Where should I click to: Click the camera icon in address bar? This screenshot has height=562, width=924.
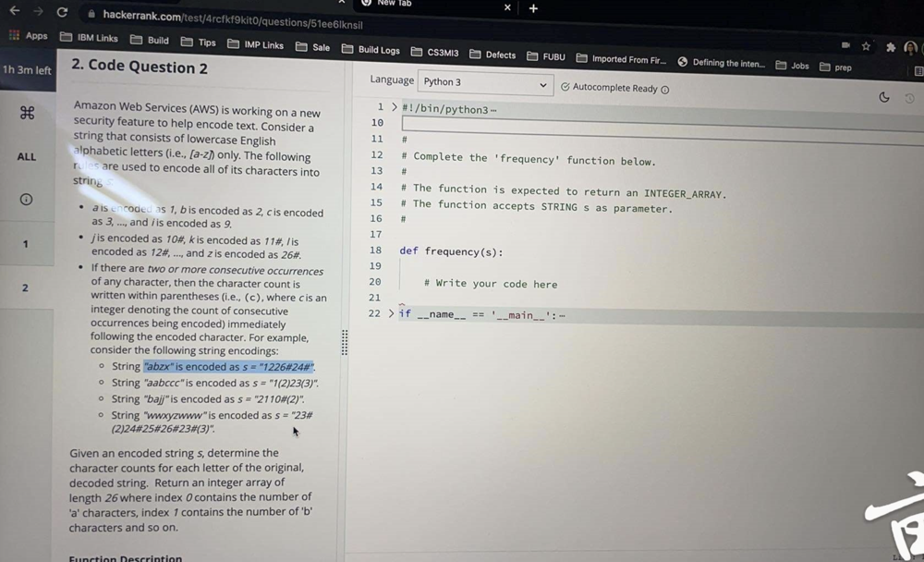coord(845,44)
